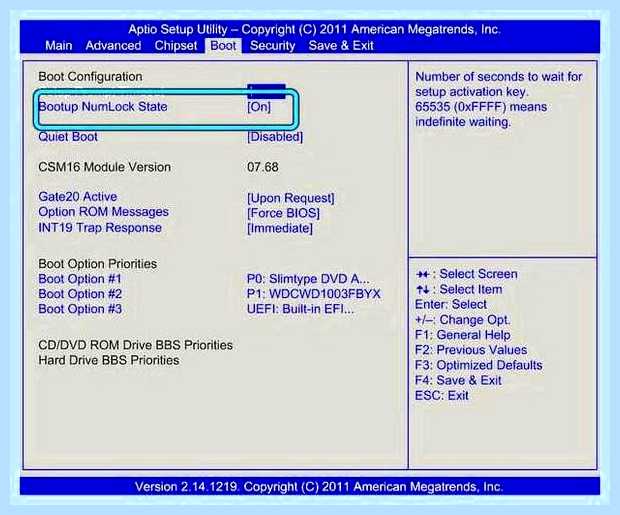Change the Slimtype DVD boot device value

[x=308, y=279]
